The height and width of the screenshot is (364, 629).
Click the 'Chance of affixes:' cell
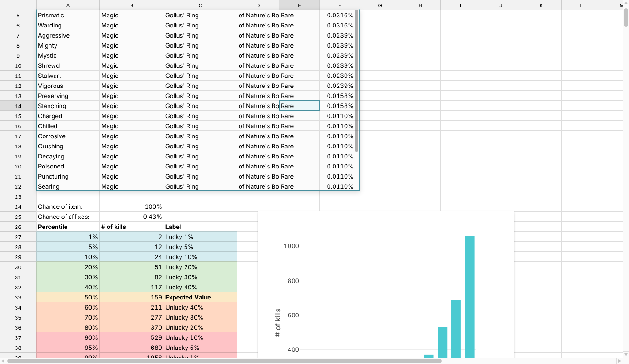tap(68, 217)
